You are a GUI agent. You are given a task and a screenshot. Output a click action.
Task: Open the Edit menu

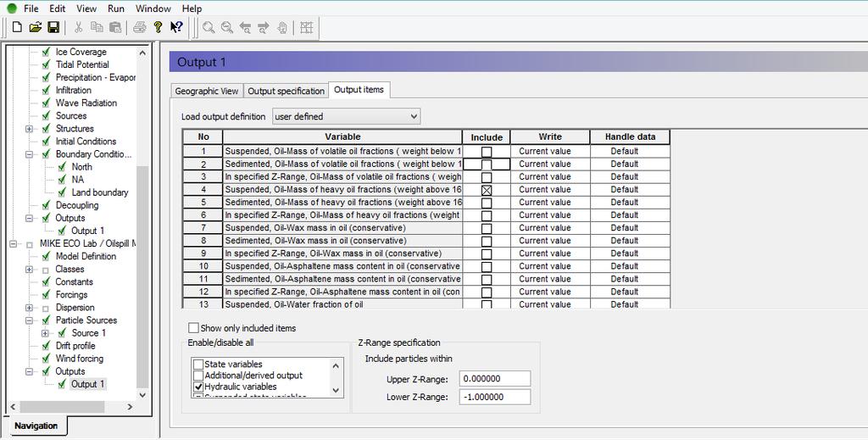pos(57,8)
